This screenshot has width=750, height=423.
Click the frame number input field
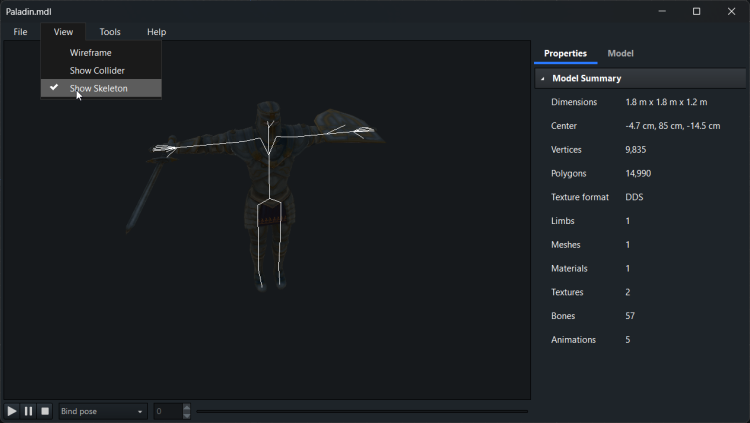pyautogui.click(x=167, y=411)
